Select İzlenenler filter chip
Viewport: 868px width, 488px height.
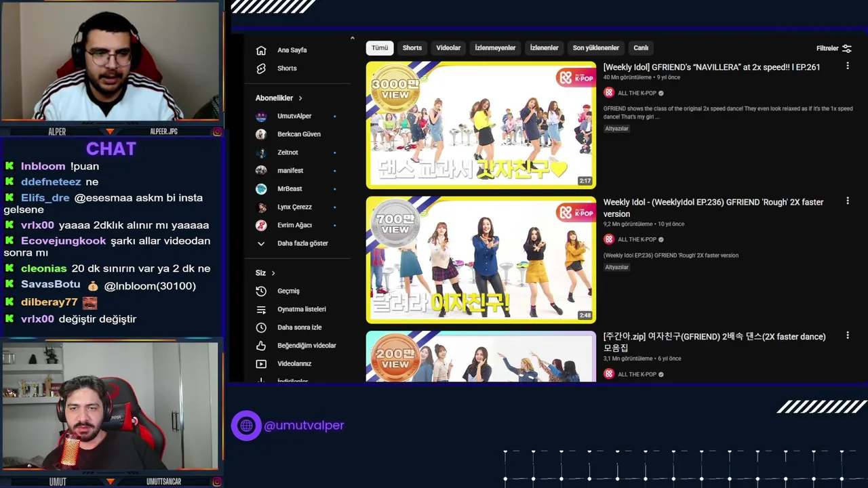(x=544, y=48)
